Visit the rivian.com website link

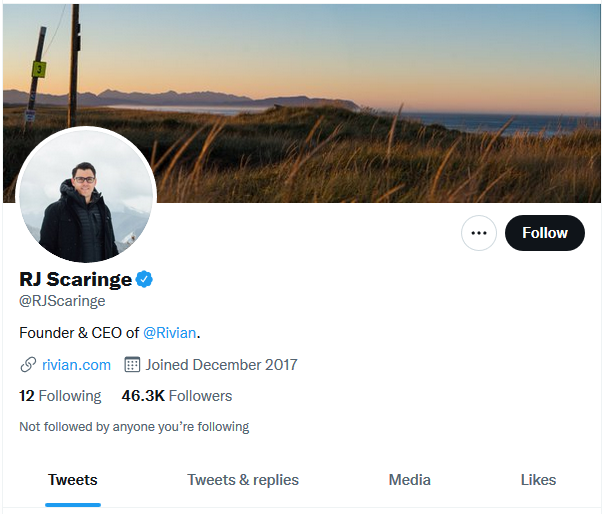[76, 364]
